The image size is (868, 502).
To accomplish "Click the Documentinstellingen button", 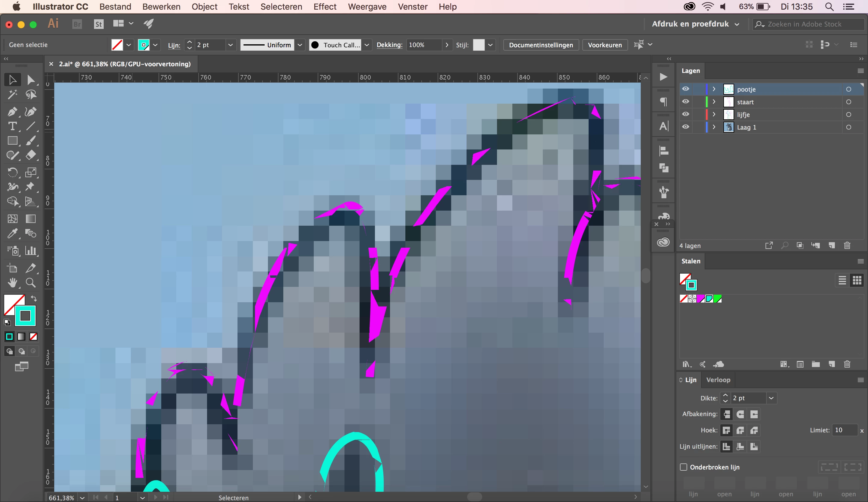I will click(541, 45).
